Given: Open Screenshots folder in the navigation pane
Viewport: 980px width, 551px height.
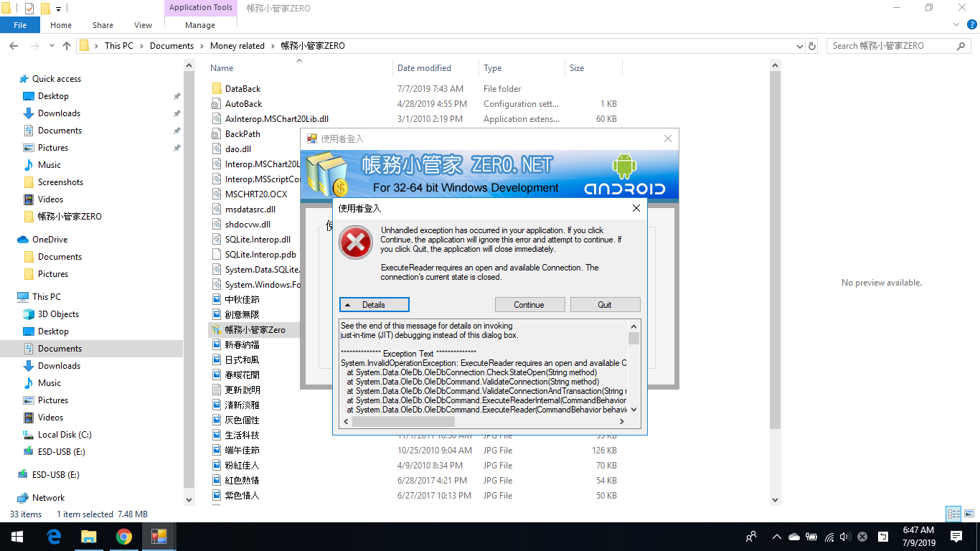Looking at the screenshot, I should point(60,182).
